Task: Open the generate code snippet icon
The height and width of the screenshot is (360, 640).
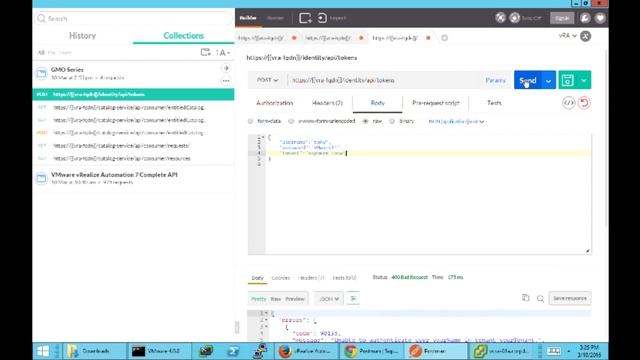Action: coord(569,103)
